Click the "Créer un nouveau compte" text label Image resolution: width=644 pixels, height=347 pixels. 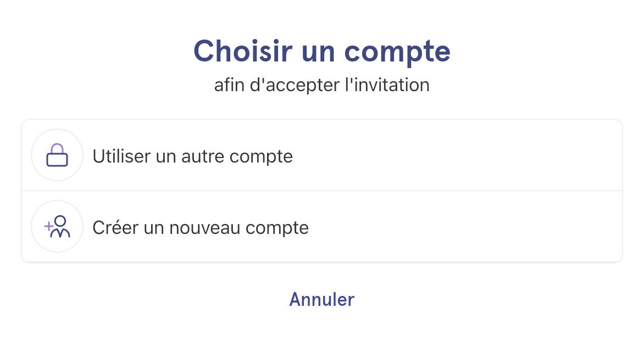[201, 228]
